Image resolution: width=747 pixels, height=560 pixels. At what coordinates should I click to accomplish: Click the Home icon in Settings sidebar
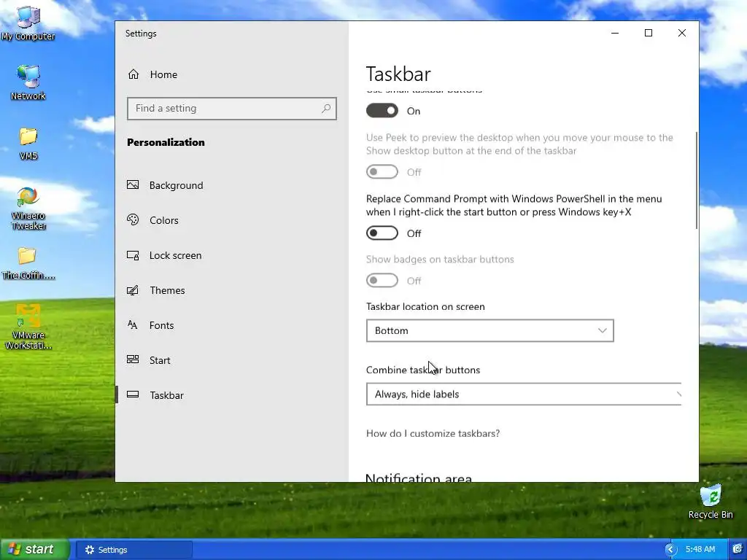point(133,74)
